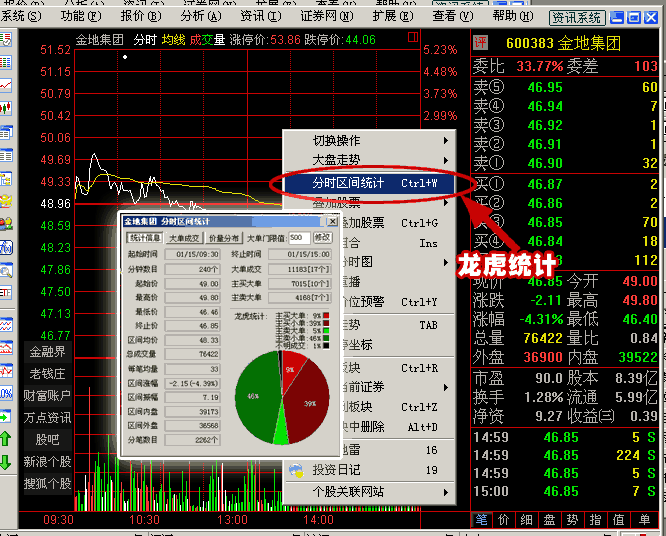Open the 帮助 menu
The image size is (666, 536).
pyautogui.click(x=513, y=16)
